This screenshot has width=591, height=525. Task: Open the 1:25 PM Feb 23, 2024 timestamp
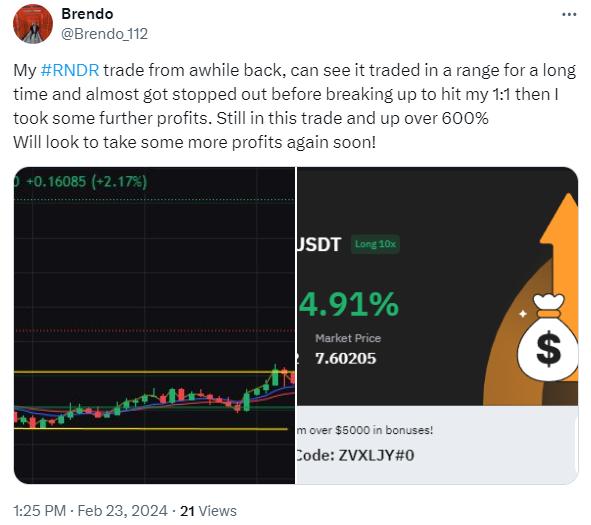[x=90, y=511]
